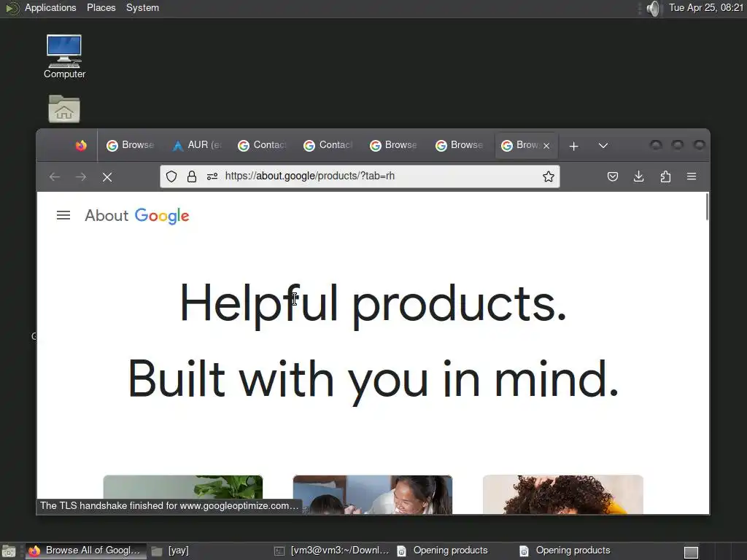Bookmark this page with the star icon
This screenshot has height=560, width=747.
click(x=549, y=176)
